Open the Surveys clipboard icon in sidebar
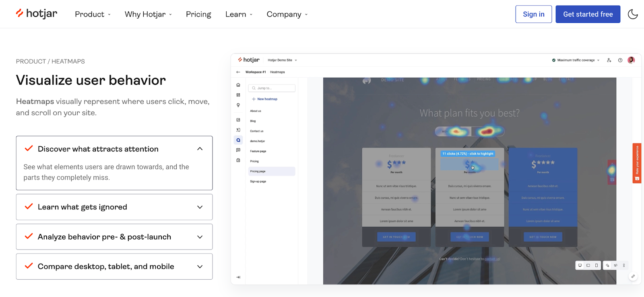644x297 pixels. point(238,160)
